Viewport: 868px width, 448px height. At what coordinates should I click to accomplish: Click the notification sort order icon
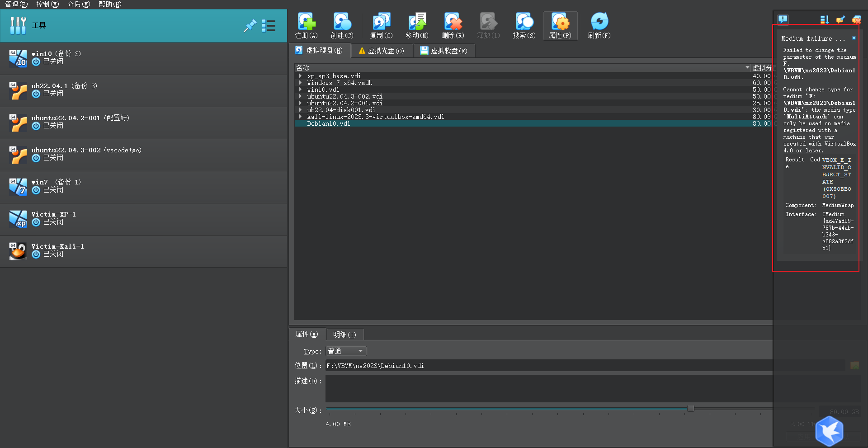(x=825, y=19)
